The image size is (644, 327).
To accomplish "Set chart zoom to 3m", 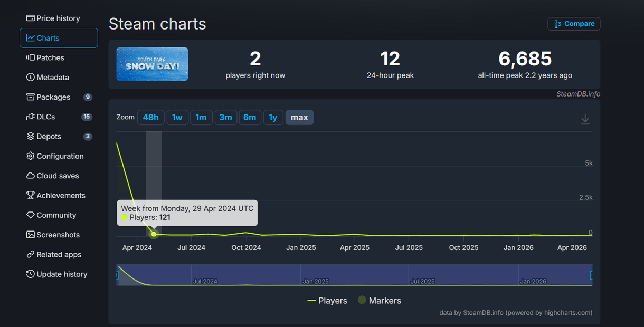I will pos(225,117).
